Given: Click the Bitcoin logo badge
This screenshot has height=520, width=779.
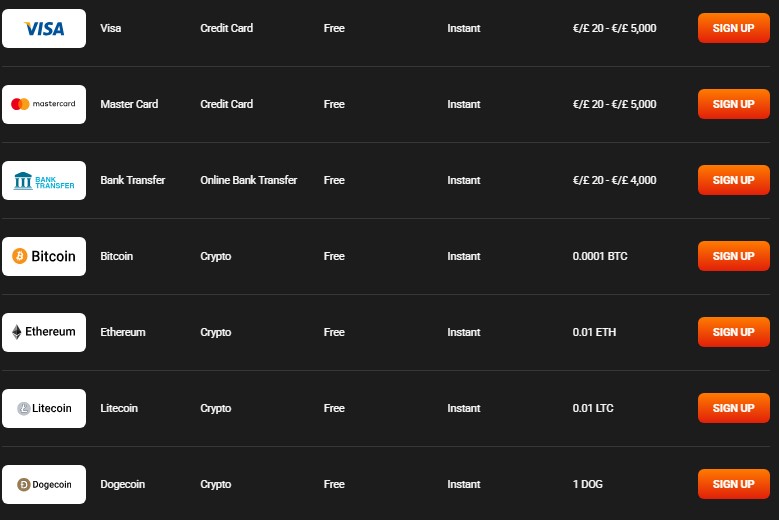Looking at the screenshot, I should (x=44, y=256).
